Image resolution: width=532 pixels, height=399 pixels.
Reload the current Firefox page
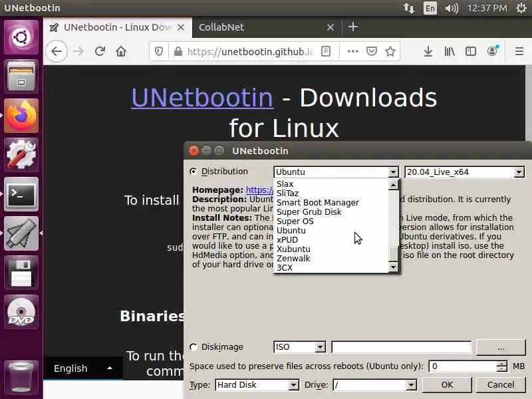coord(100,52)
